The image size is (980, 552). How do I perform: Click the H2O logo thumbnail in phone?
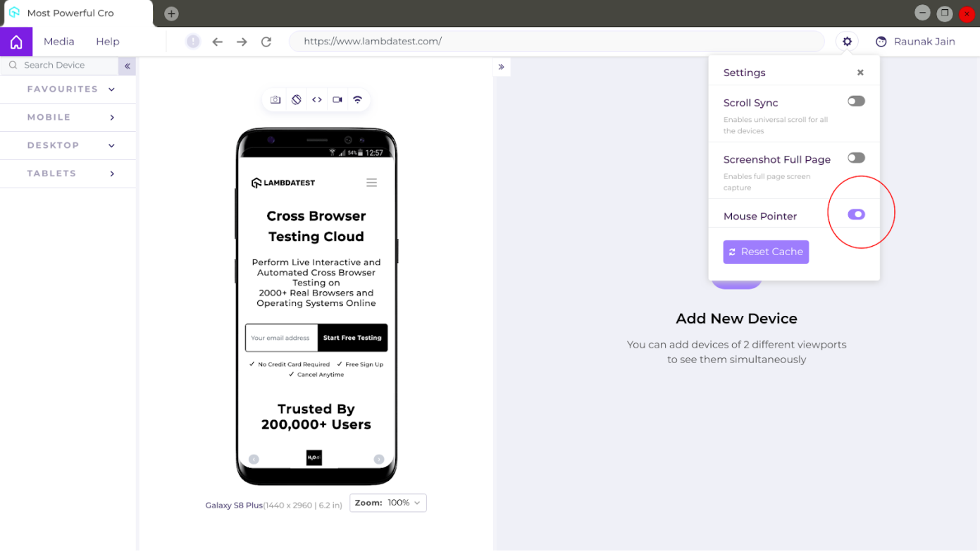(x=314, y=458)
